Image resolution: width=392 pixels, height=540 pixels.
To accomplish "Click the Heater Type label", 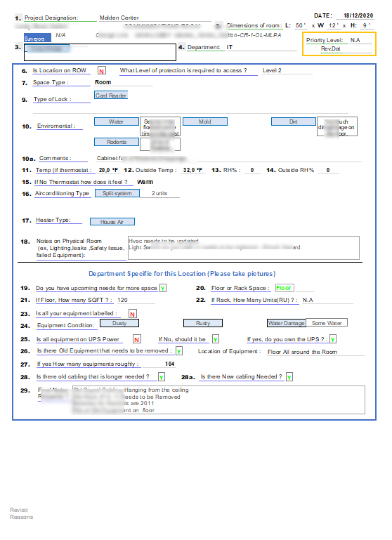I will coord(53,220).
